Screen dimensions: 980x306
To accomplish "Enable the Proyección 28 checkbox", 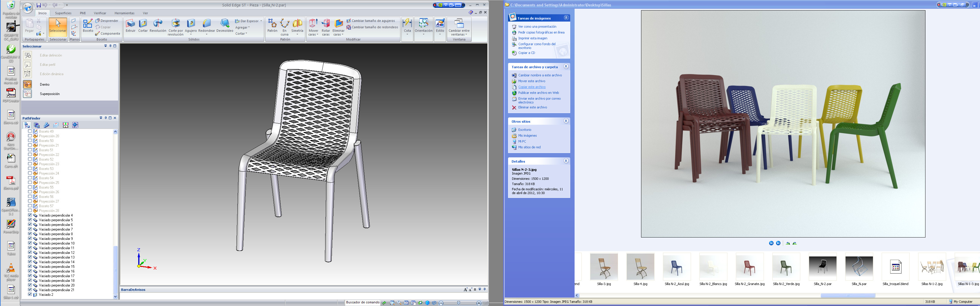I will 30,211.
